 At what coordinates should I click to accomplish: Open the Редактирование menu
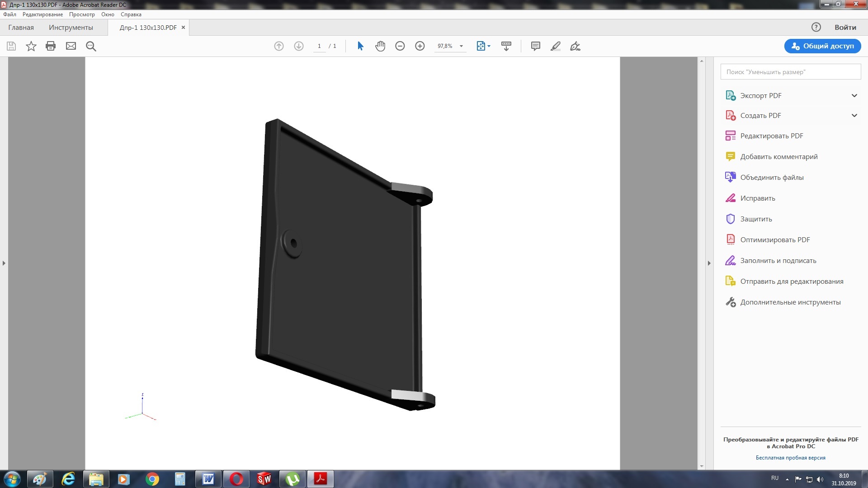click(42, 14)
